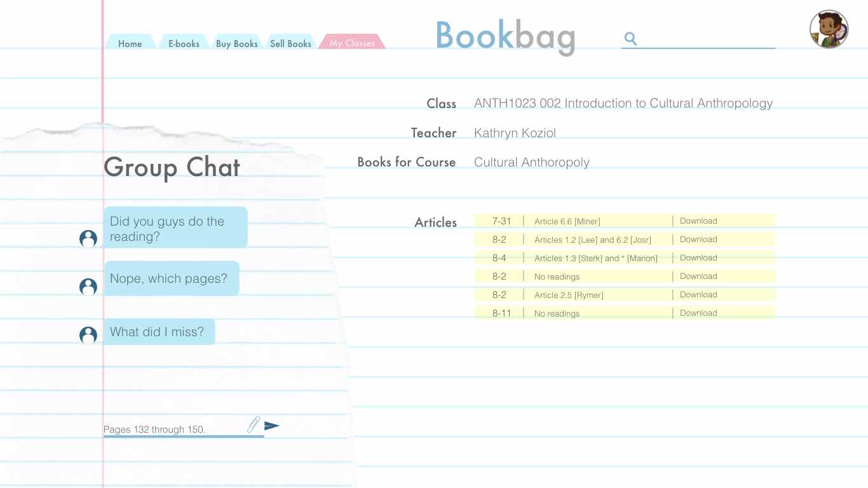Click the avatar beside 'Did you guys do the reading?'
The width and height of the screenshot is (868, 488).
88,240
